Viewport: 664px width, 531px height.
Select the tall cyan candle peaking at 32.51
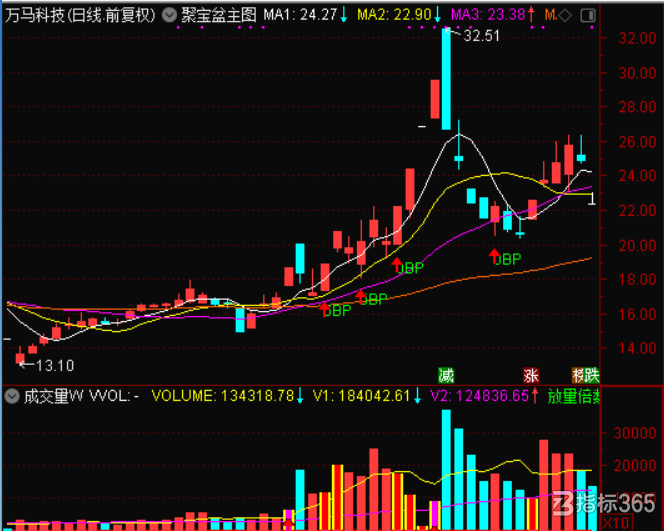446,79
